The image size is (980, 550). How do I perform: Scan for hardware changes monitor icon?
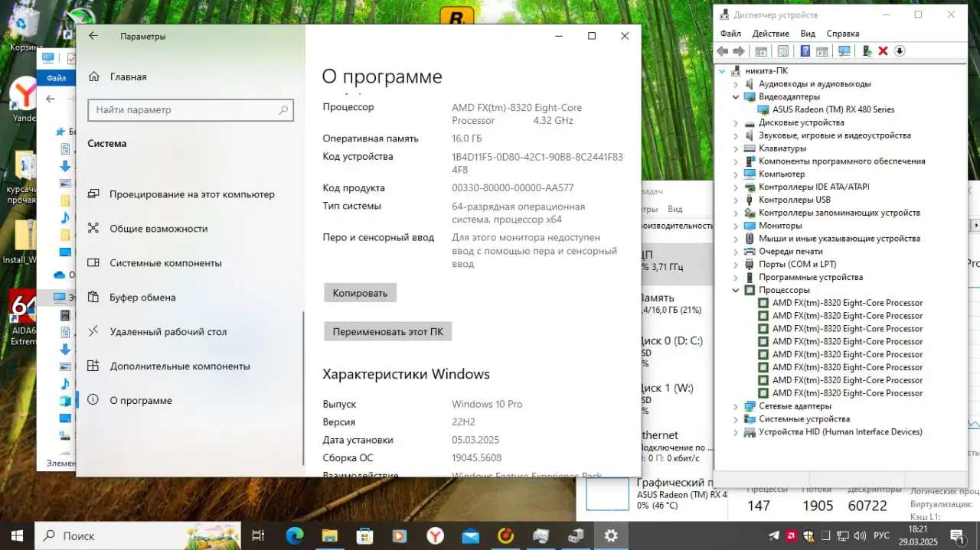tap(844, 51)
